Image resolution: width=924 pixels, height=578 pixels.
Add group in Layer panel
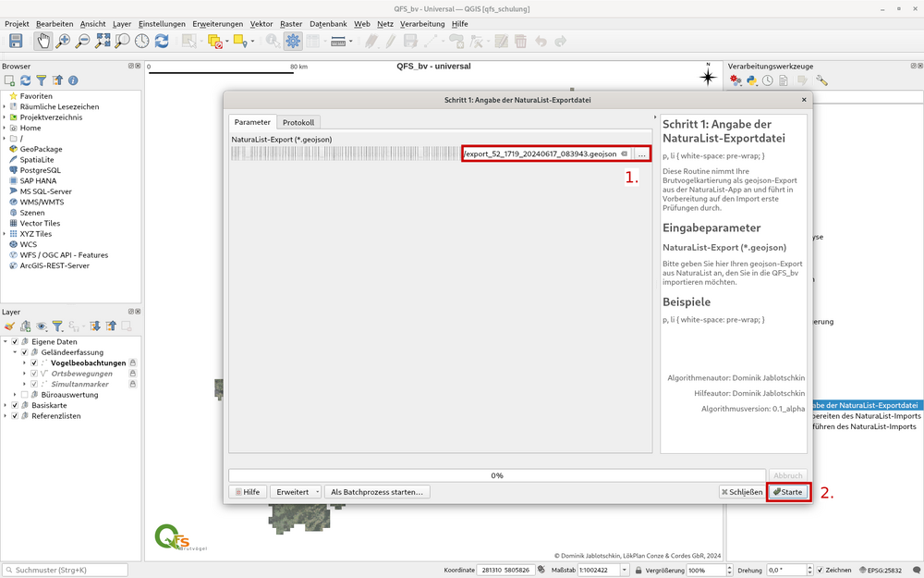(25, 326)
